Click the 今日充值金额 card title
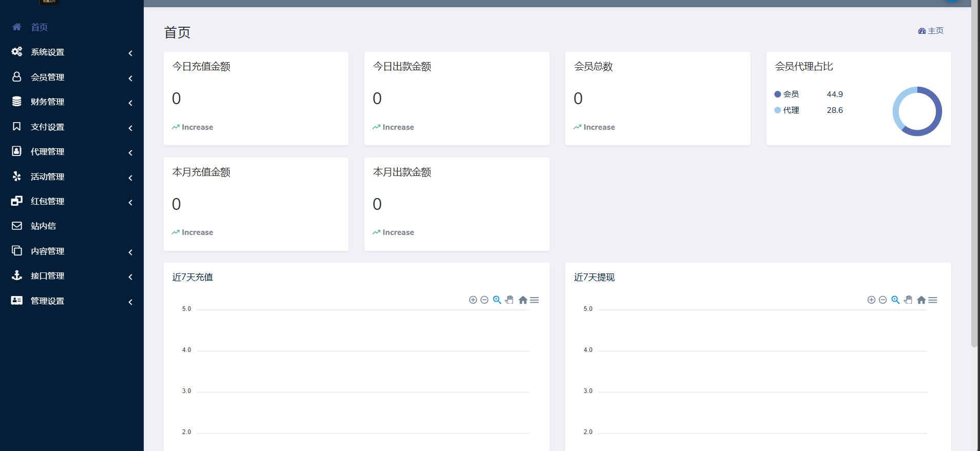 pyautogui.click(x=201, y=66)
